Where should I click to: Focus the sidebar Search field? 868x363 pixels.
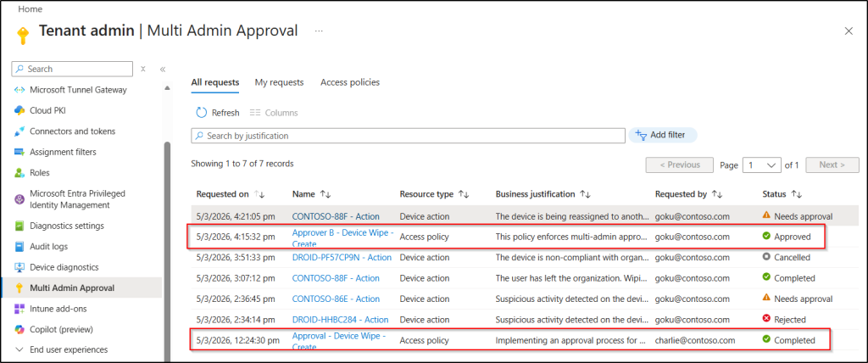point(72,69)
